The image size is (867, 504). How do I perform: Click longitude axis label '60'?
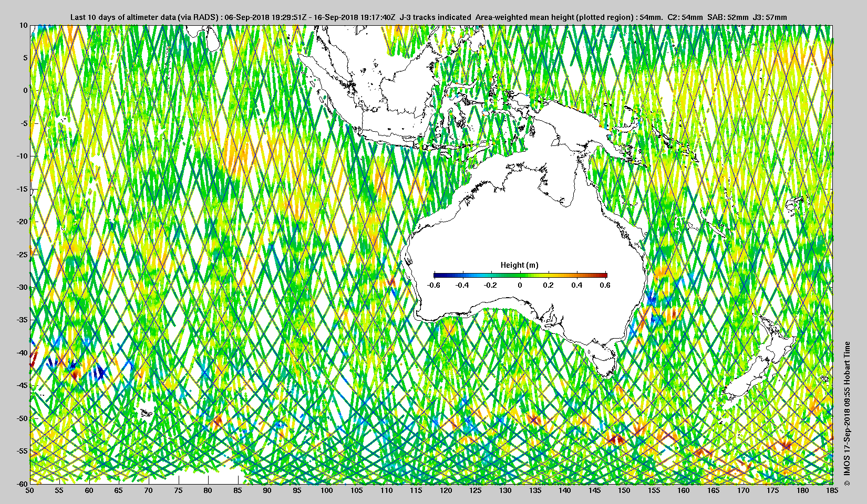[x=89, y=490]
